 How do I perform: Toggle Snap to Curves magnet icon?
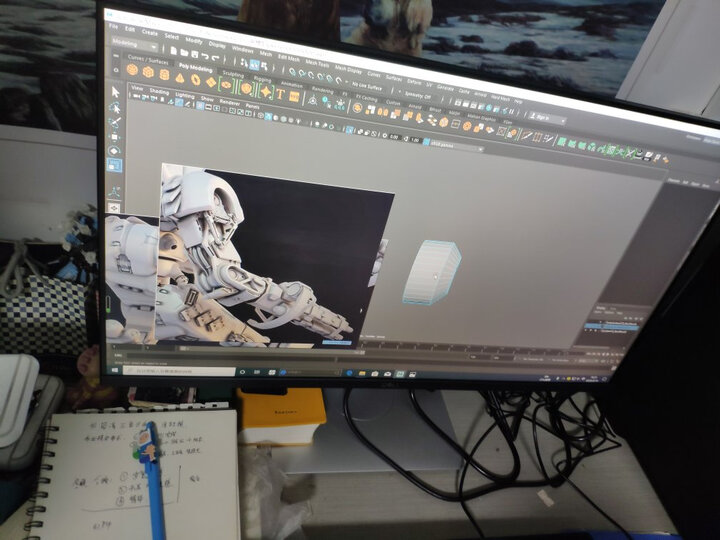tap(302, 73)
